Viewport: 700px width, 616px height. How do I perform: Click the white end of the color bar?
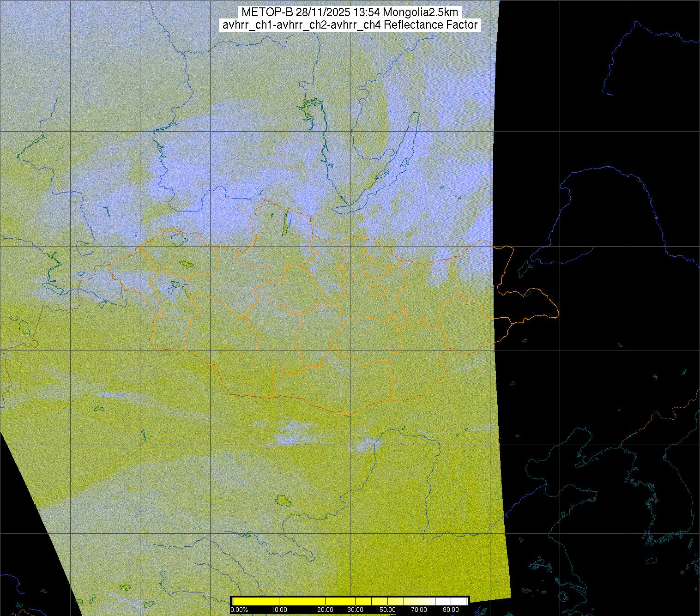pos(462,601)
